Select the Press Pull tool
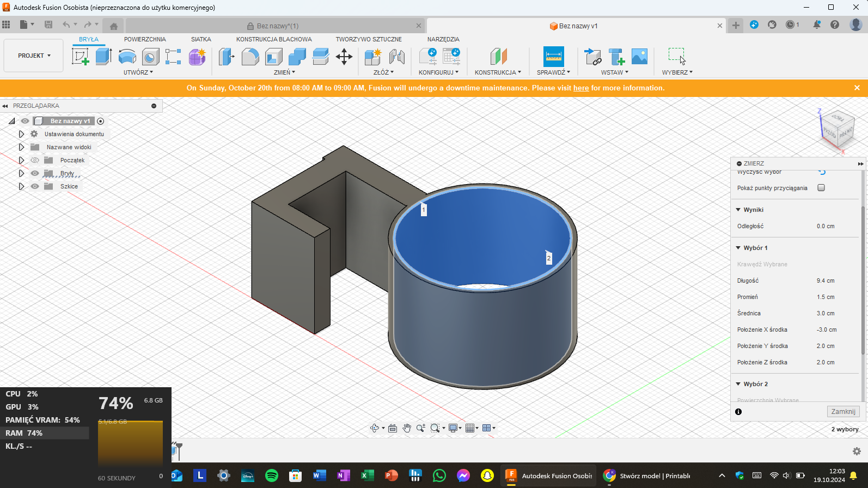The image size is (868, 488). (226, 56)
